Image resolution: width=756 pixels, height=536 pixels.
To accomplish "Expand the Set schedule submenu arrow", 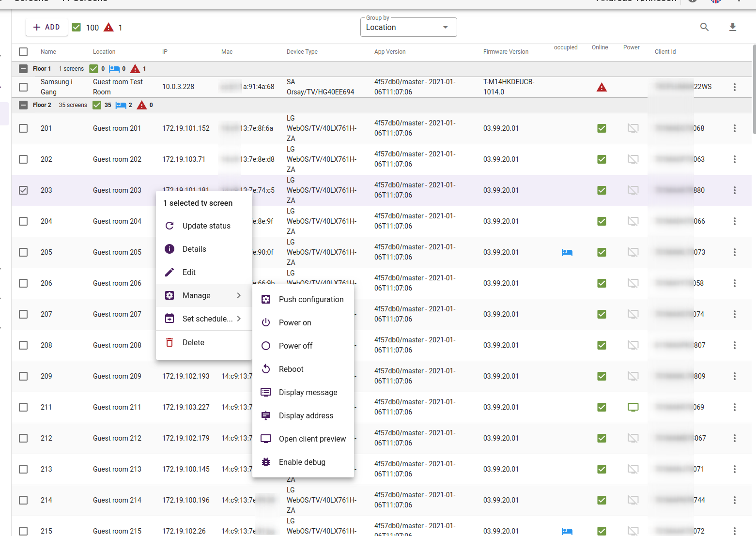I will tap(239, 319).
